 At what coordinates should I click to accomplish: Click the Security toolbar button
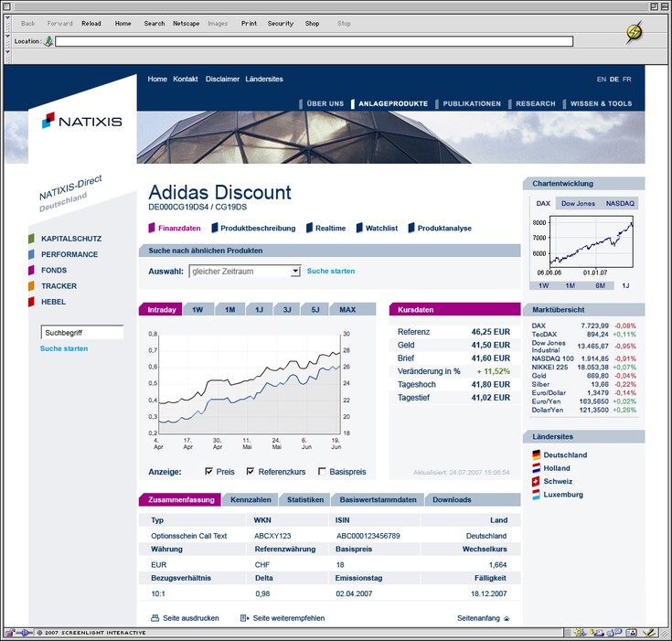point(281,24)
